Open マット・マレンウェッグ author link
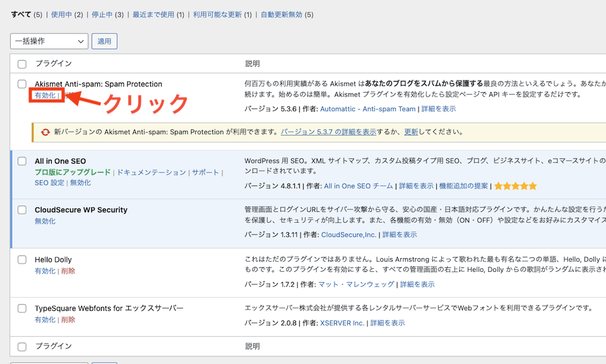606x364 pixels. (356, 285)
